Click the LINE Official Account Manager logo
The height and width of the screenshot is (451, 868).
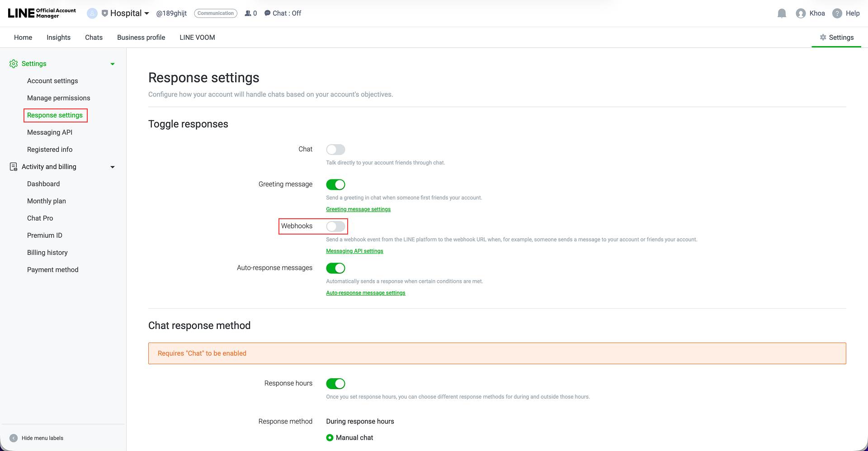point(41,13)
